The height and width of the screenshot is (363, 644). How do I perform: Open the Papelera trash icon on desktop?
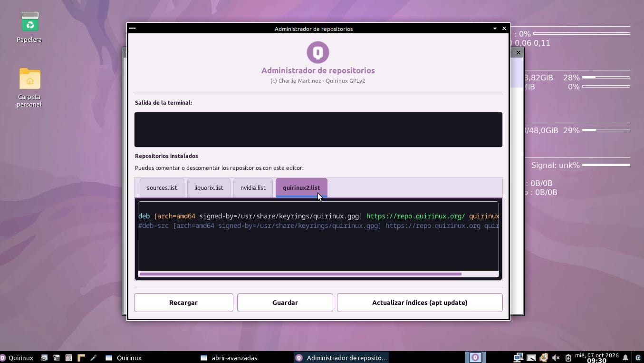(x=30, y=22)
